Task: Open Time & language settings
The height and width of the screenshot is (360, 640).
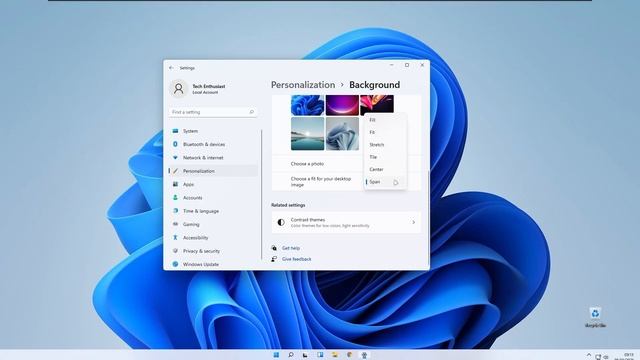Action: (x=213, y=211)
